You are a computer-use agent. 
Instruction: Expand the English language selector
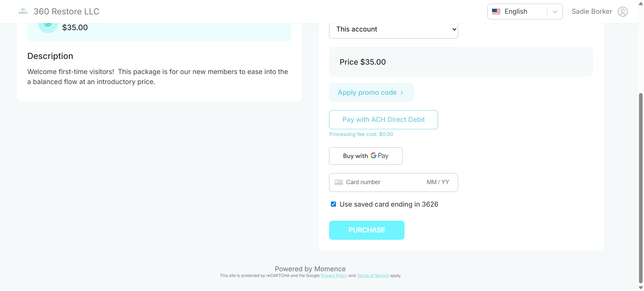click(525, 12)
